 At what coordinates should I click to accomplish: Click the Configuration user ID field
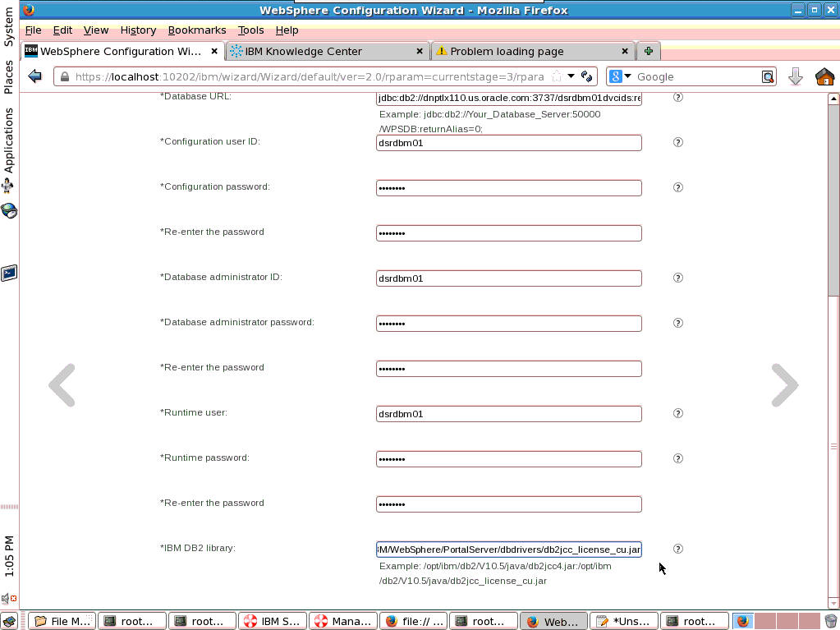point(509,143)
